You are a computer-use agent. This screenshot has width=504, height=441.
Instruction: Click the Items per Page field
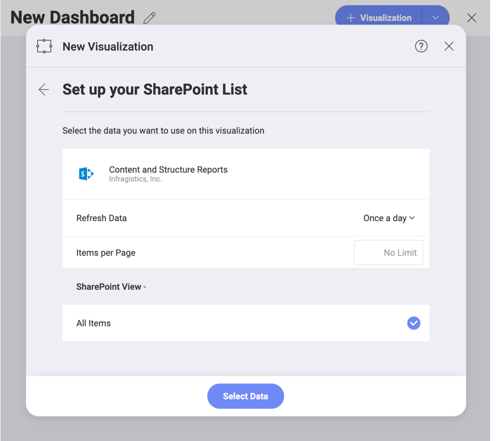[389, 253]
